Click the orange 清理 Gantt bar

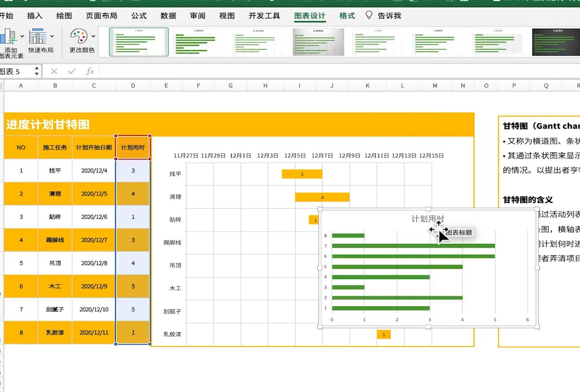[322, 197]
